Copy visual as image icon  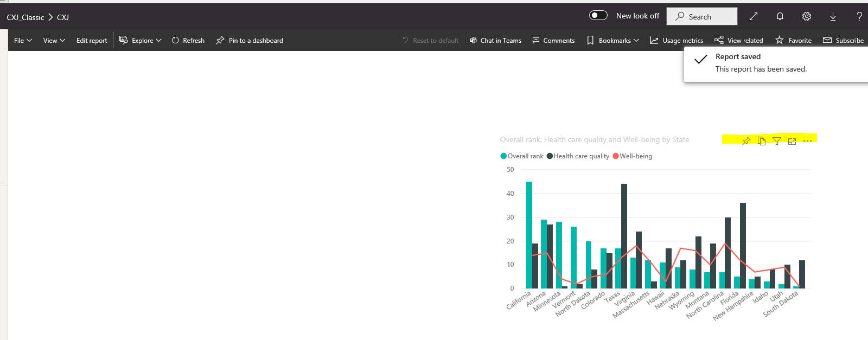pos(762,141)
